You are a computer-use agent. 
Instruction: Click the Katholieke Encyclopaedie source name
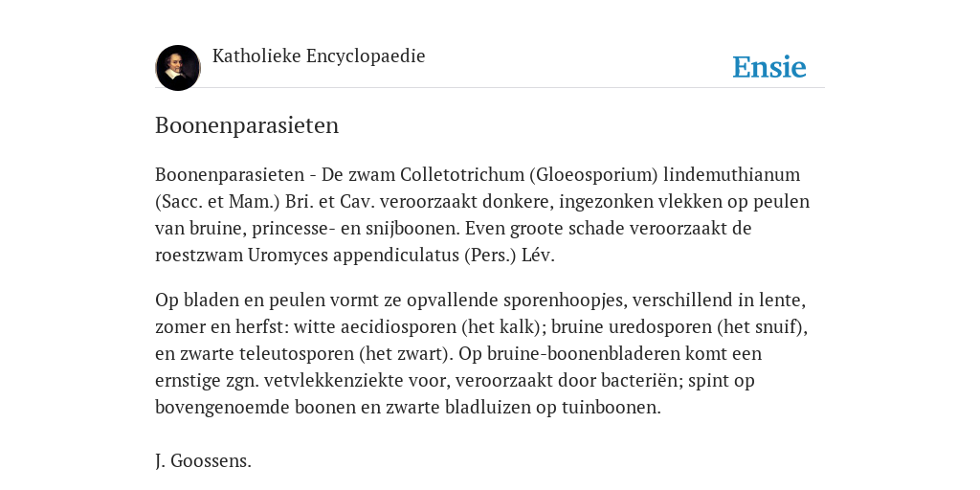pos(319,56)
